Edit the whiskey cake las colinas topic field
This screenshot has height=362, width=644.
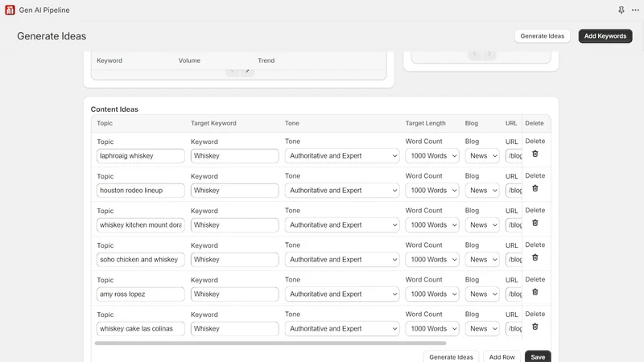click(140, 328)
